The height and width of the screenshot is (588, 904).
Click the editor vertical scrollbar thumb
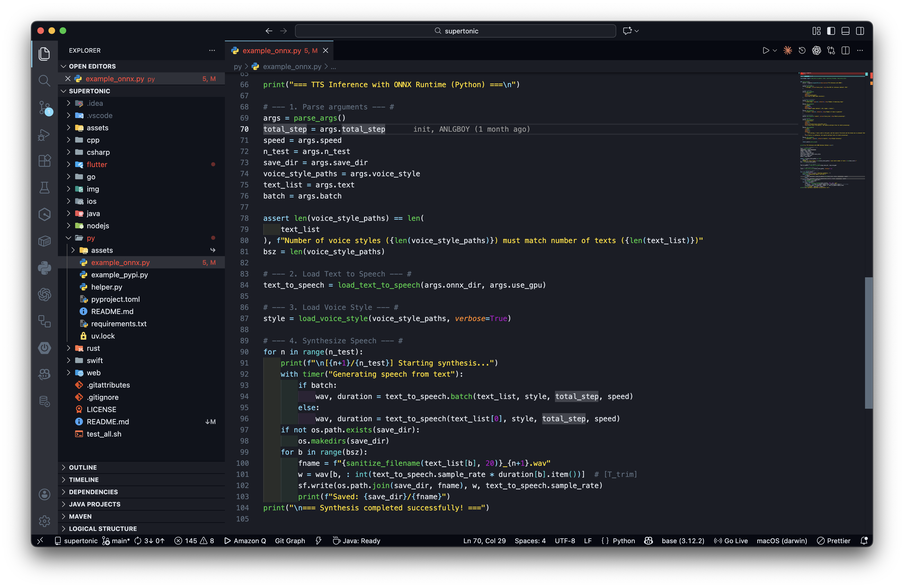[868, 343]
